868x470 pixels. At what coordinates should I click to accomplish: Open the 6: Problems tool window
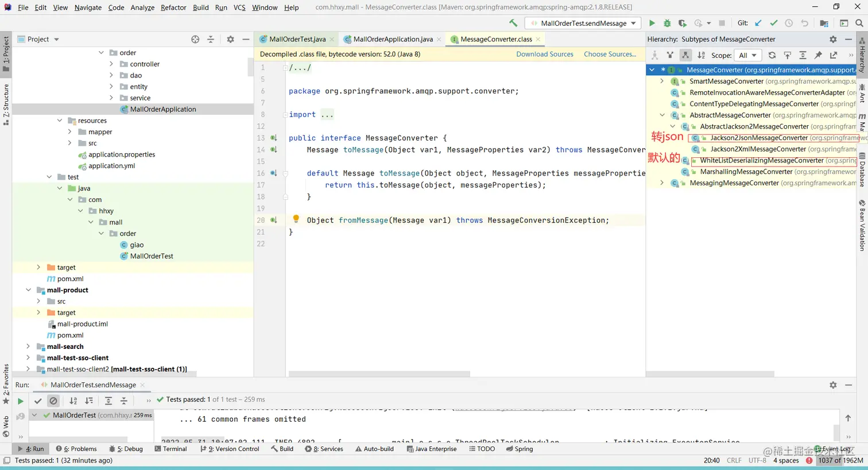tap(76, 449)
